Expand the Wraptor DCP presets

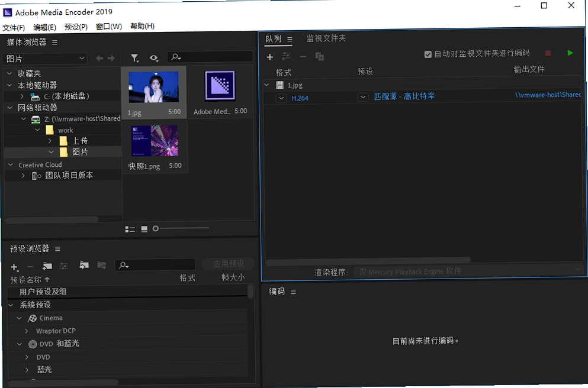tap(26, 331)
